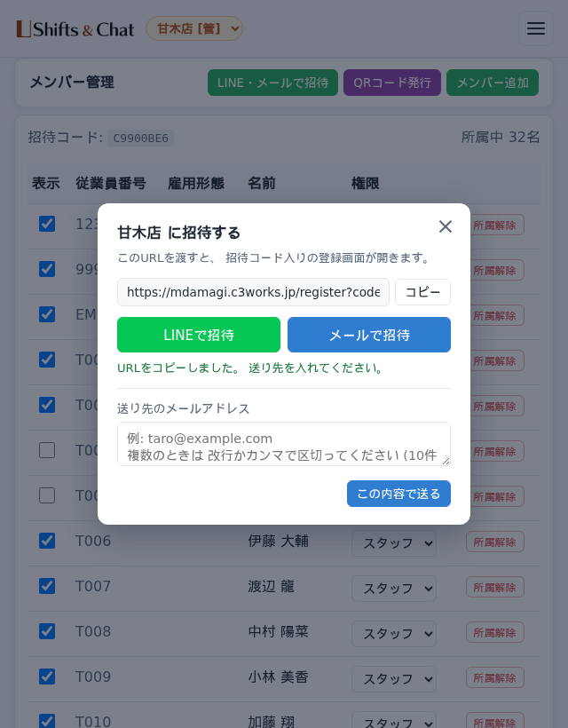Screen dimensions: 568x728
Task: Uncheck display checkbox for T008
Action: (x=47, y=631)
